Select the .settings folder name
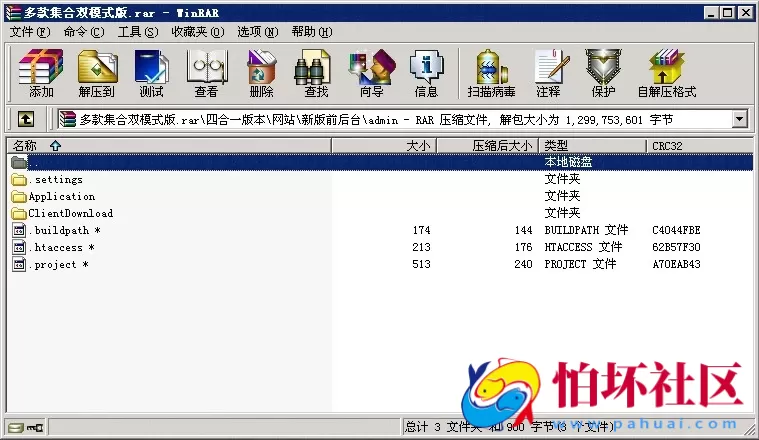 (56, 180)
